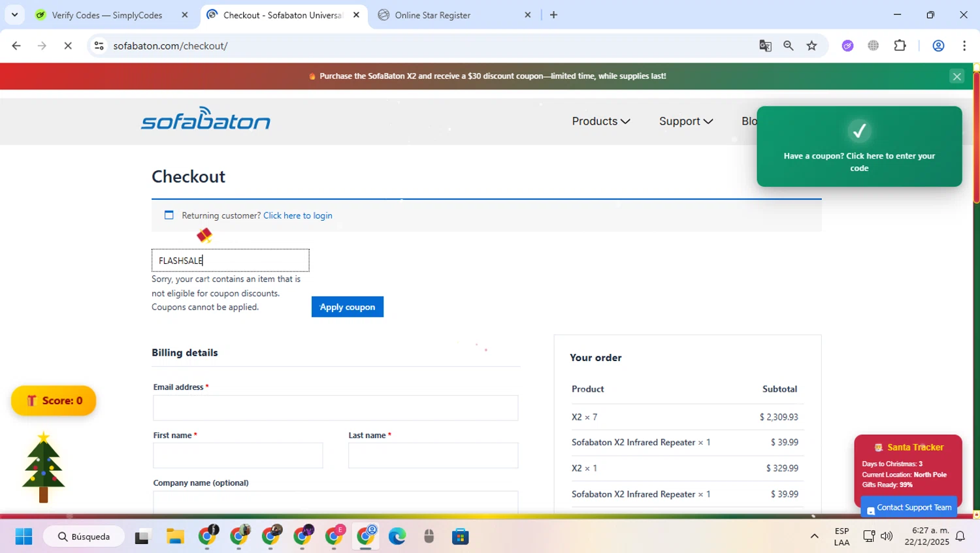
Task: Click the Last name field
Action: pyautogui.click(x=433, y=456)
